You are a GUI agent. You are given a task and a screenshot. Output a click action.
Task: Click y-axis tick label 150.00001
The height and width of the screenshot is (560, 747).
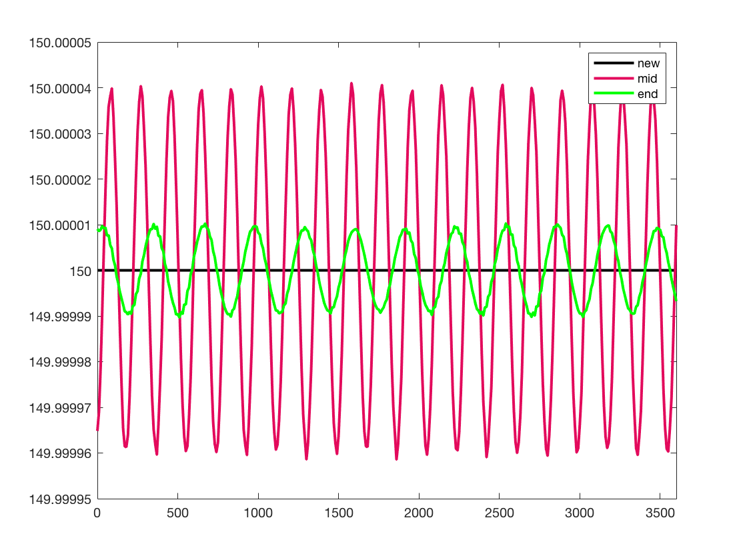(60, 225)
